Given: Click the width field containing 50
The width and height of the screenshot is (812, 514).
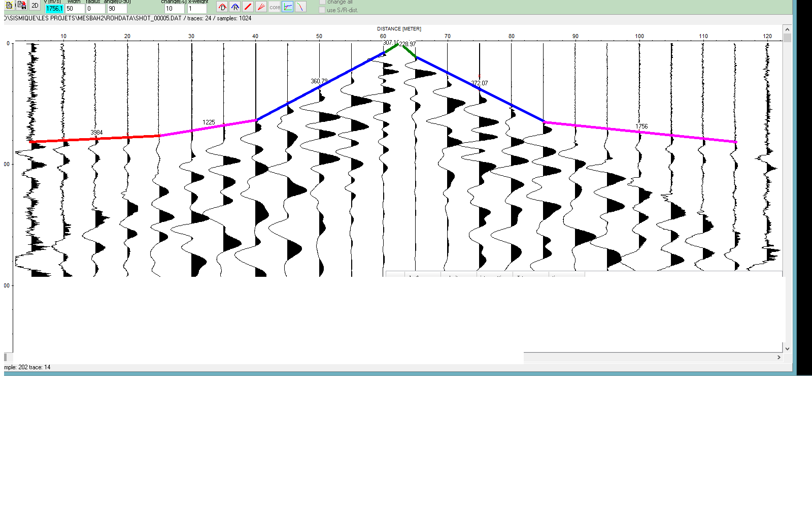Looking at the screenshot, I should click(75, 9).
